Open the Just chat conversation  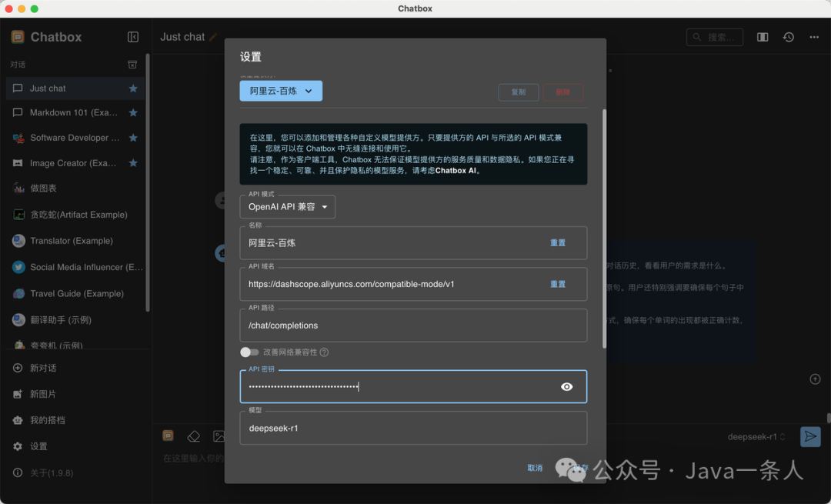coord(75,88)
